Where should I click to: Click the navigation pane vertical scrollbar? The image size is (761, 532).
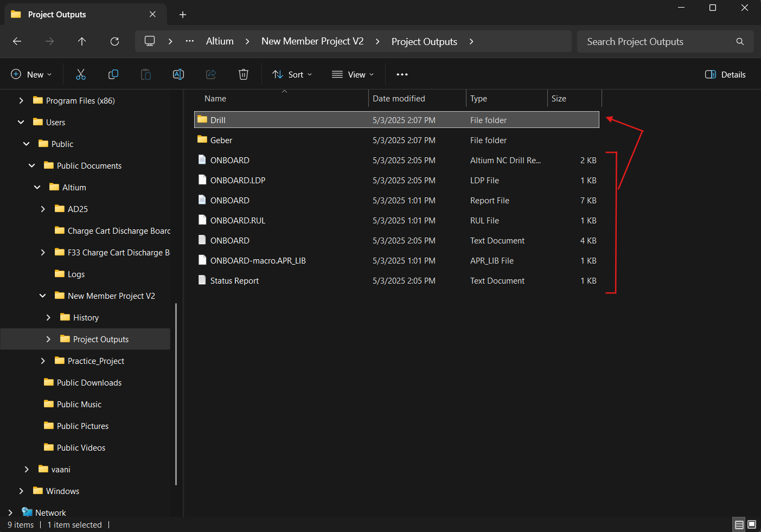pos(176,394)
